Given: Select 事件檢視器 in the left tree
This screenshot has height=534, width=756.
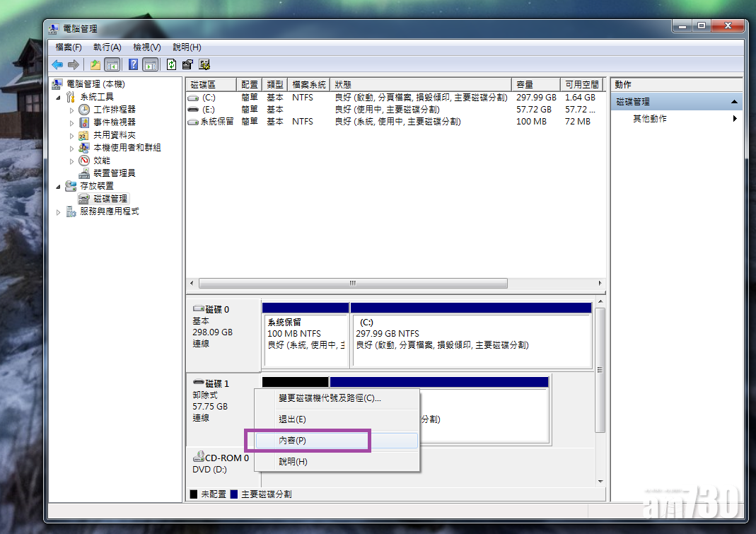Looking at the screenshot, I should coord(114,122).
